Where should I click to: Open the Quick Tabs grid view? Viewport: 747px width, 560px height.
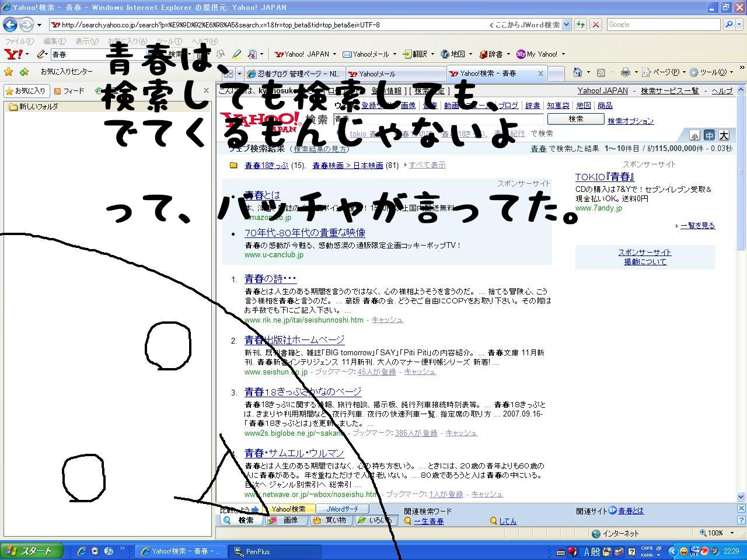[228, 73]
